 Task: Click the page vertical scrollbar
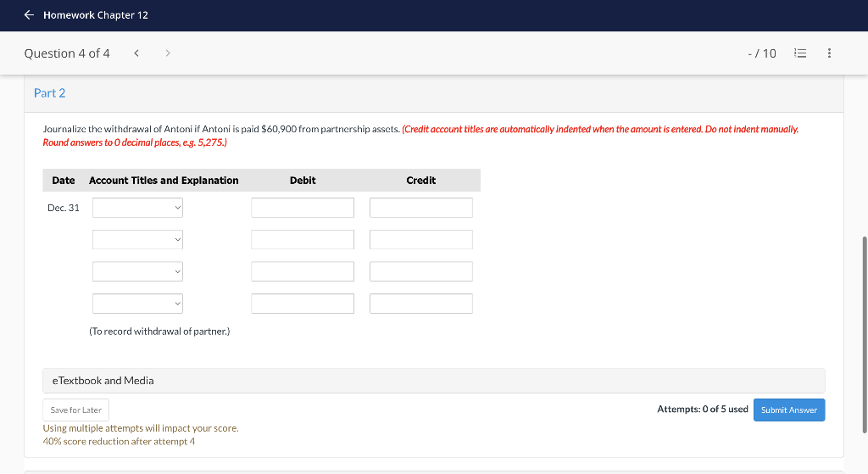865,334
